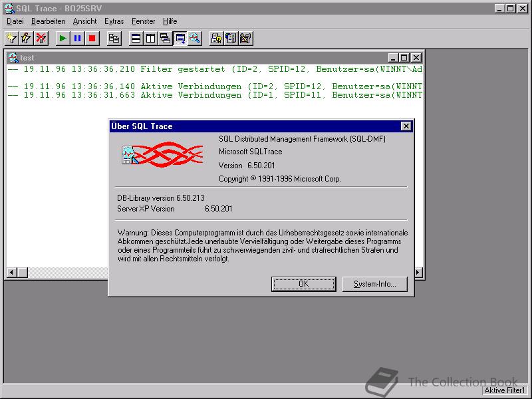Click the System-Info... button
The height and width of the screenshot is (399, 532).
click(x=374, y=284)
